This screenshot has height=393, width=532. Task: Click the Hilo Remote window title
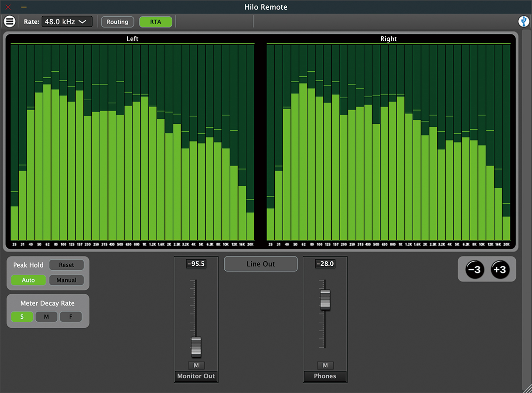tap(266, 7)
